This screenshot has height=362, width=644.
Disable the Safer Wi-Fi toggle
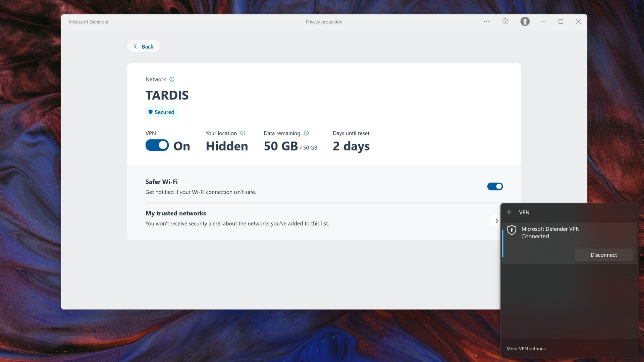coord(495,186)
